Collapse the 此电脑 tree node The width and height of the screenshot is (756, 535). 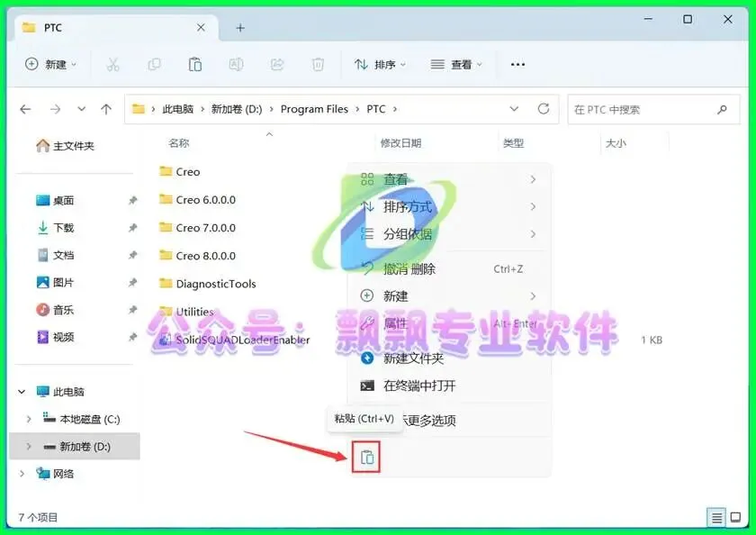pos(22,392)
